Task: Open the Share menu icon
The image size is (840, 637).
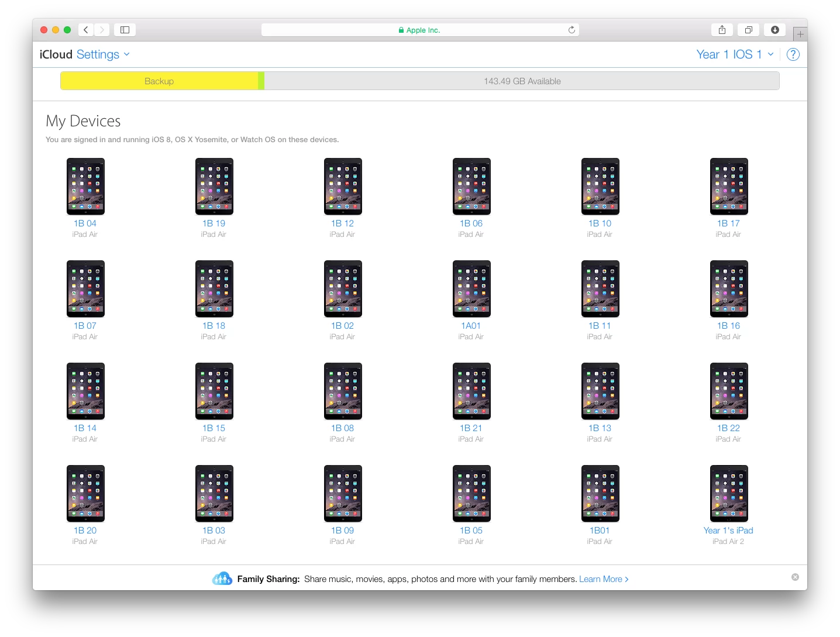Action: [x=722, y=30]
